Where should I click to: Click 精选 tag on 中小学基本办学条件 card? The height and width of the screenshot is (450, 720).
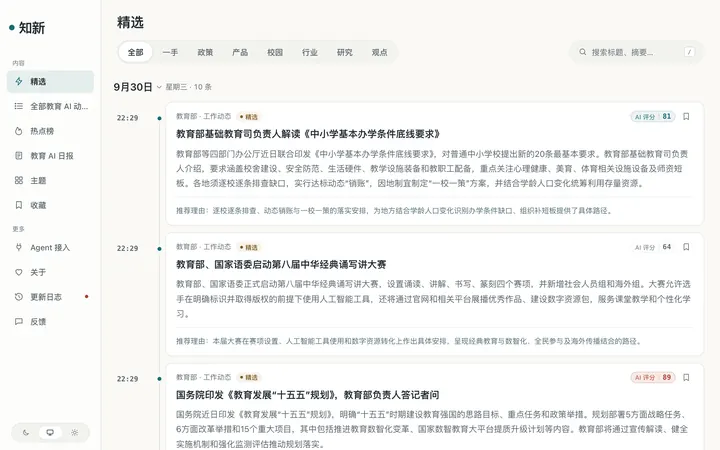click(x=249, y=117)
